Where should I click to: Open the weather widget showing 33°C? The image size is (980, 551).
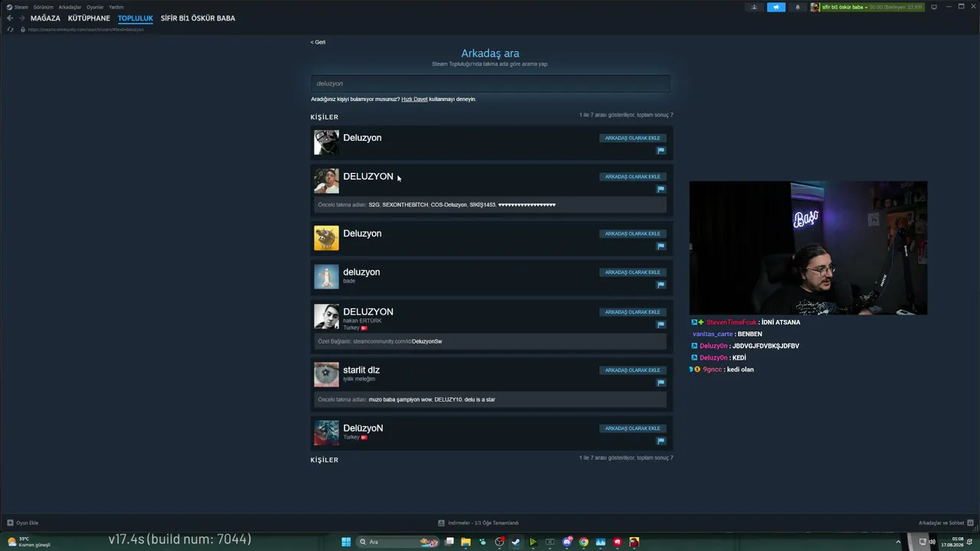click(x=28, y=542)
